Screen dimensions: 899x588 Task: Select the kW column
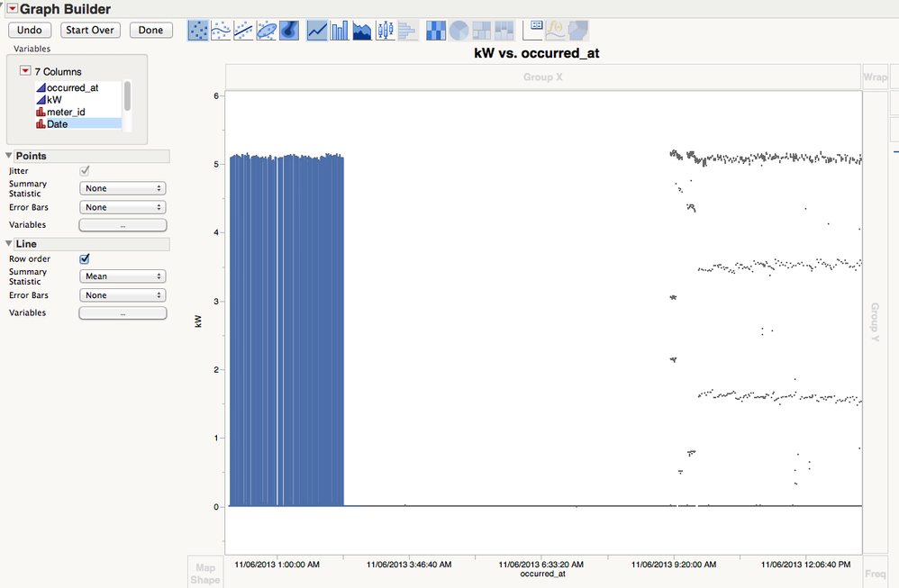(x=78, y=100)
